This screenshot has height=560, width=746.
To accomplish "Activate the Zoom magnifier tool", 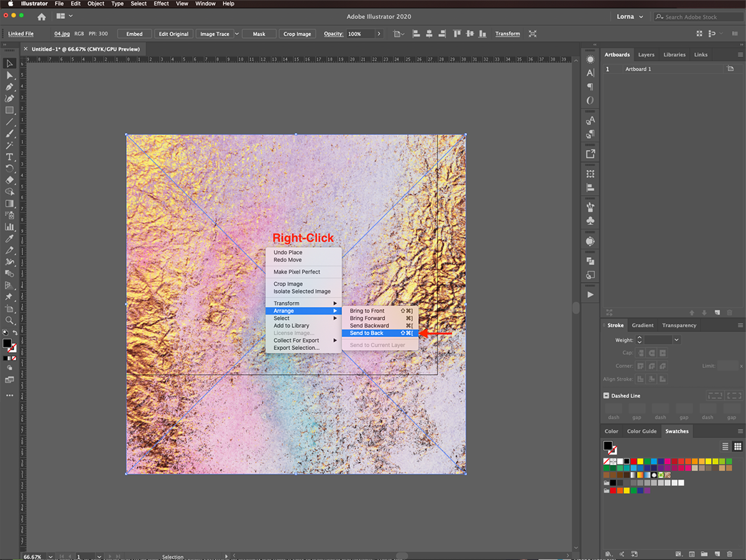I will tap(9, 321).
